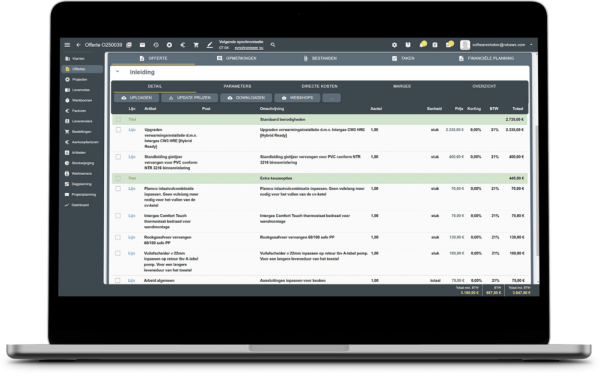
Task: Click the Uploaden button
Action: click(137, 98)
